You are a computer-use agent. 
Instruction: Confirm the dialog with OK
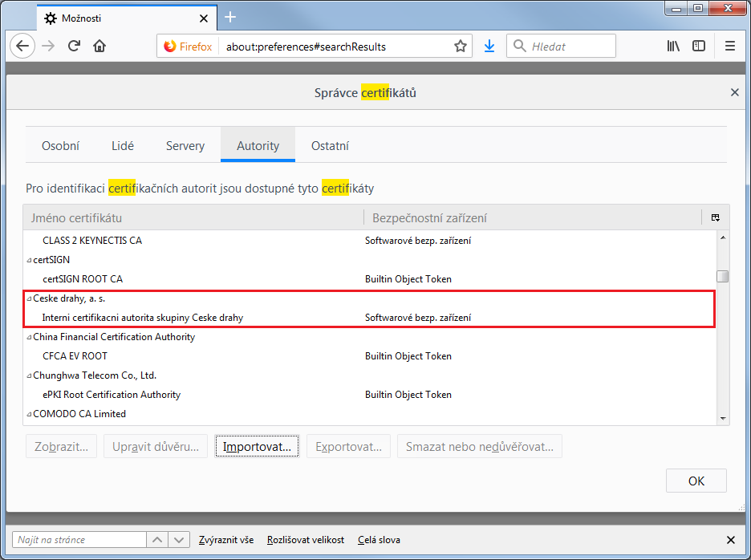[x=696, y=481]
